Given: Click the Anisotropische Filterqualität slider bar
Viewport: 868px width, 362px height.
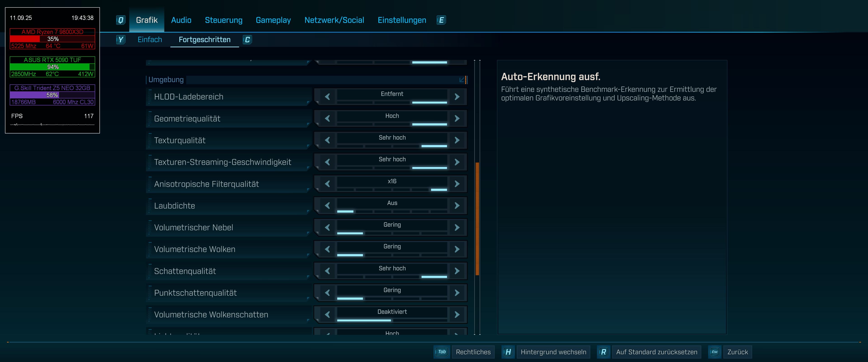Looking at the screenshot, I should coord(392,190).
